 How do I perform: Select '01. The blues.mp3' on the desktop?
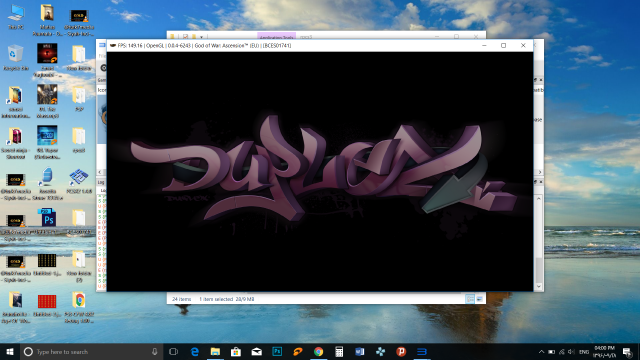point(47,101)
